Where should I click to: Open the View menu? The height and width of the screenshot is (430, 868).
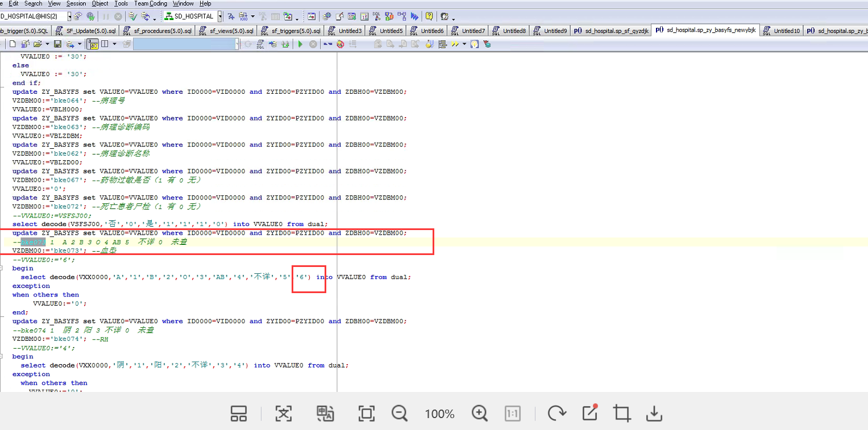(x=55, y=3)
